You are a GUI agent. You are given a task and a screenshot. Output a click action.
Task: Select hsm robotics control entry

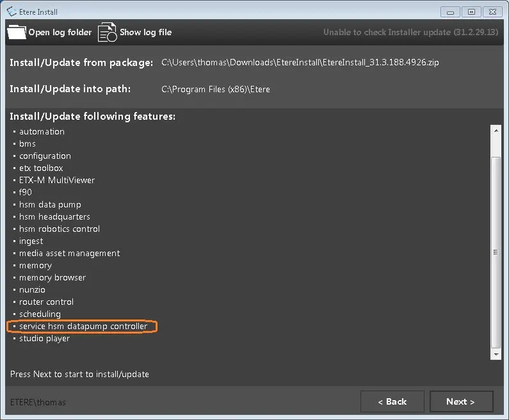pyautogui.click(x=60, y=229)
